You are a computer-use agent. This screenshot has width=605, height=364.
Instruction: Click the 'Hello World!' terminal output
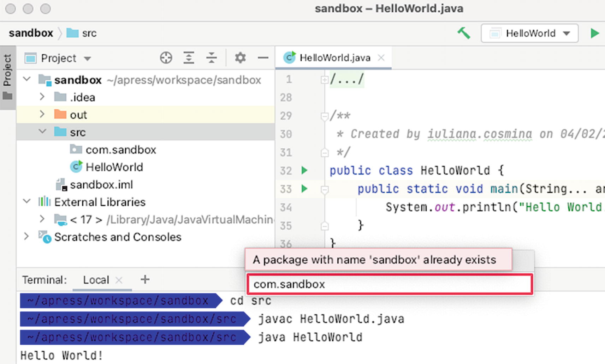[x=61, y=355]
